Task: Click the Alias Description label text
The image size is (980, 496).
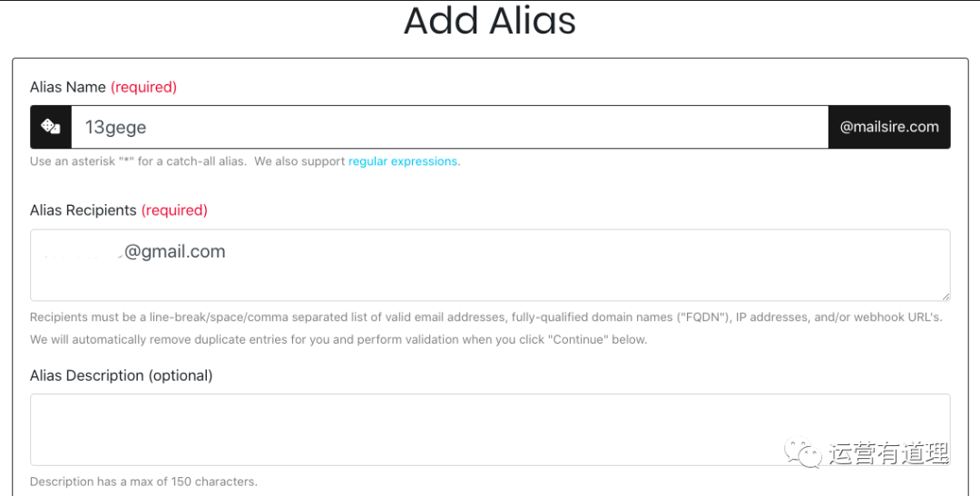Action: [121, 375]
